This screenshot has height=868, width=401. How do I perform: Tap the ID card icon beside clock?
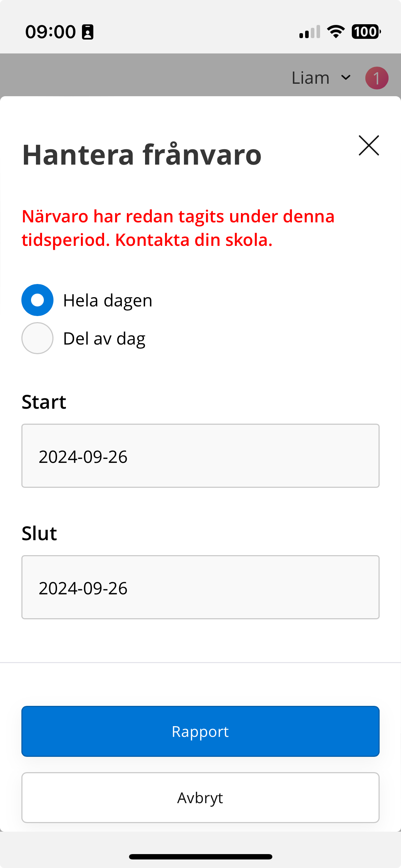point(88,32)
